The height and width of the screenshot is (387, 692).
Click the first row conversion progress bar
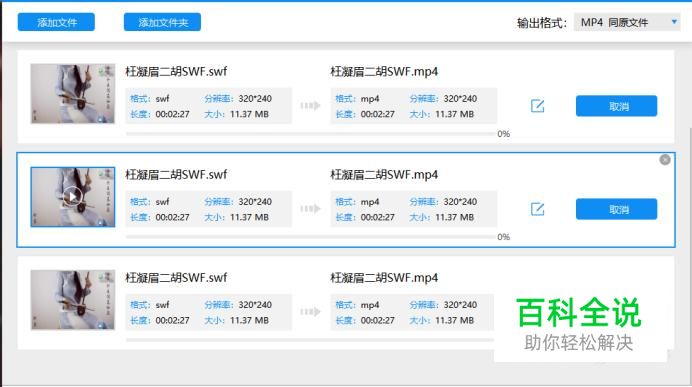click(310, 133)
